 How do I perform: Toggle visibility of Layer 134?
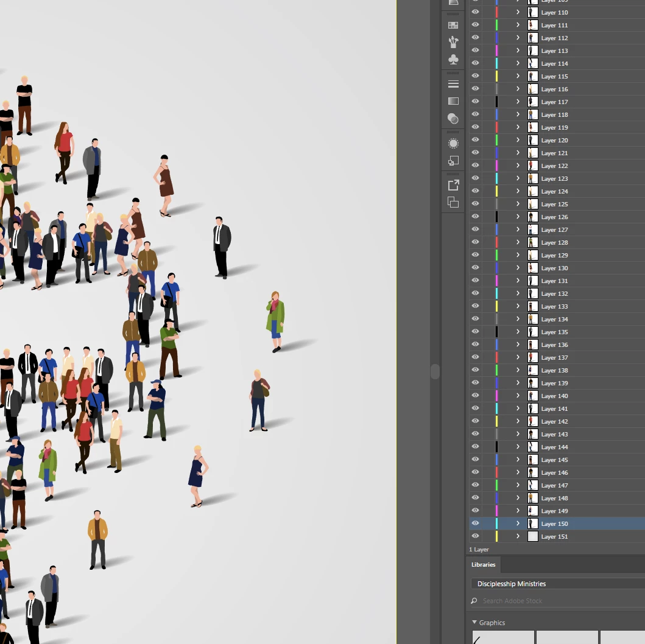(x=475, y=319)
